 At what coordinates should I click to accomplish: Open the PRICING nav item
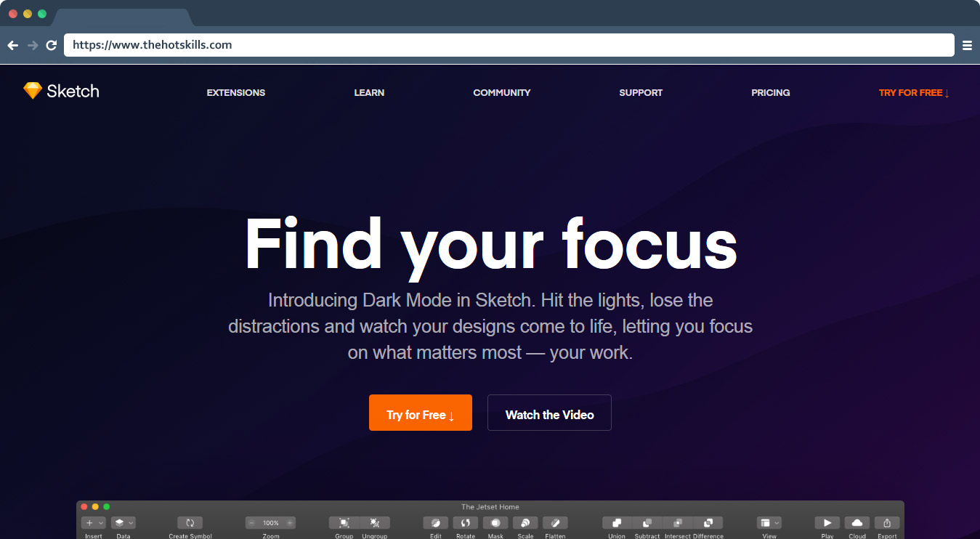tap(771, 93)
